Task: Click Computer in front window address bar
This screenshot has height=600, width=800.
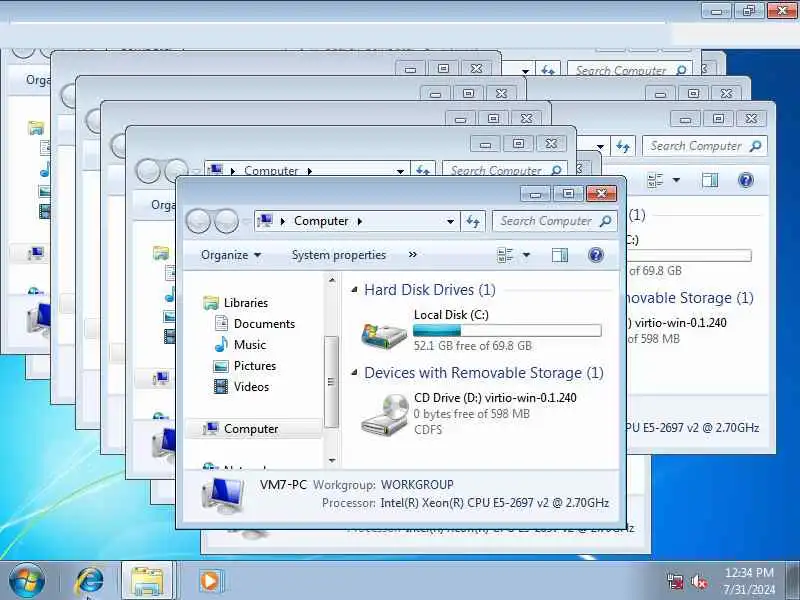Action: (x=321, y=221)
